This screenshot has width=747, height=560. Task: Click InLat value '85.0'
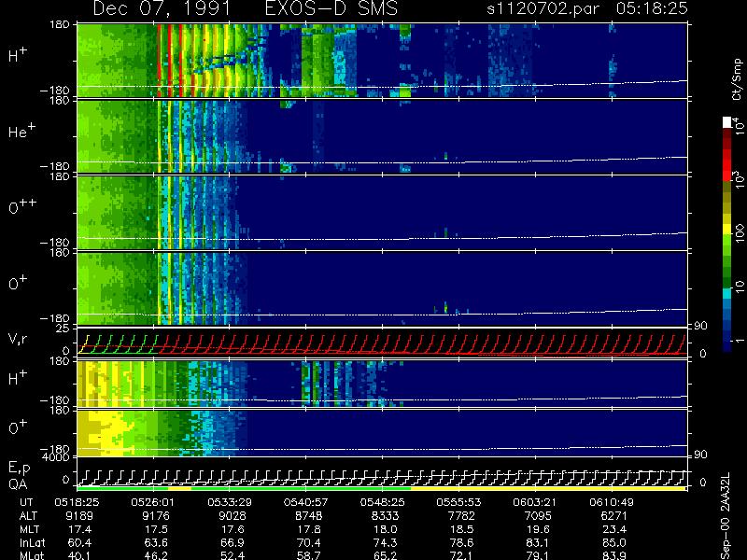[x=615, y=542]
